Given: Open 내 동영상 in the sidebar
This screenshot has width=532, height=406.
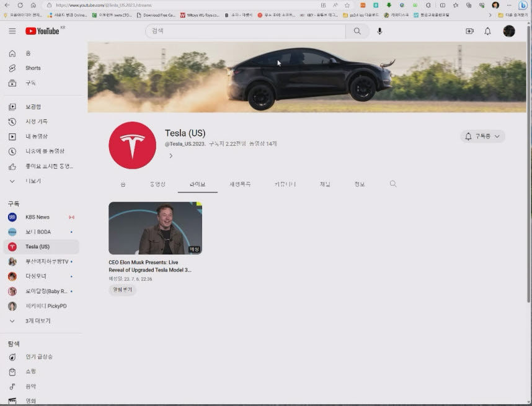Looking at the screenshot, I should [42, 136].
